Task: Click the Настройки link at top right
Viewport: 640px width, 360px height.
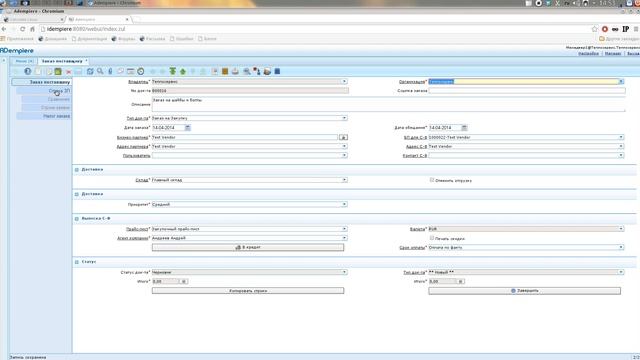Action: pos(589,53)
